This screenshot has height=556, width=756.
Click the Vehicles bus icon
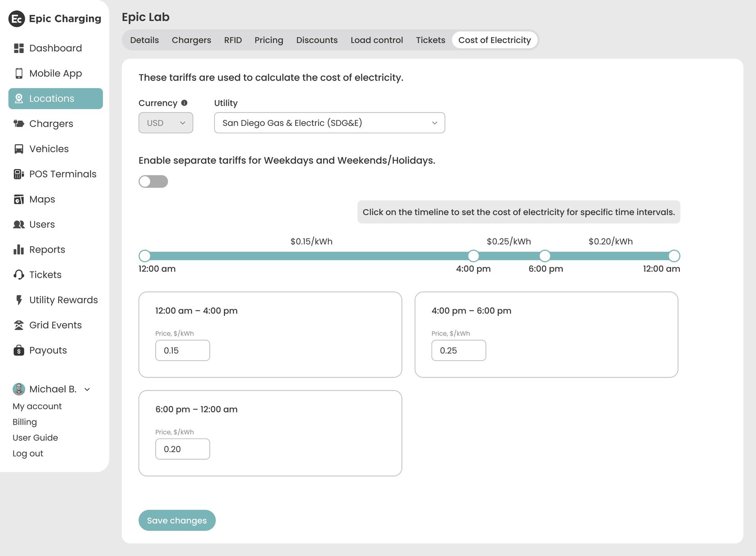[18, 149]
